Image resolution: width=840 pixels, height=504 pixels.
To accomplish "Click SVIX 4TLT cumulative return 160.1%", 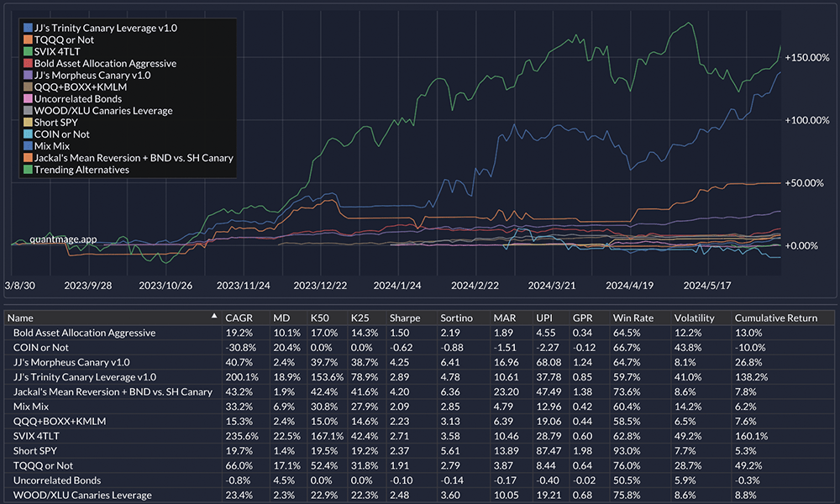I will 751,436.
